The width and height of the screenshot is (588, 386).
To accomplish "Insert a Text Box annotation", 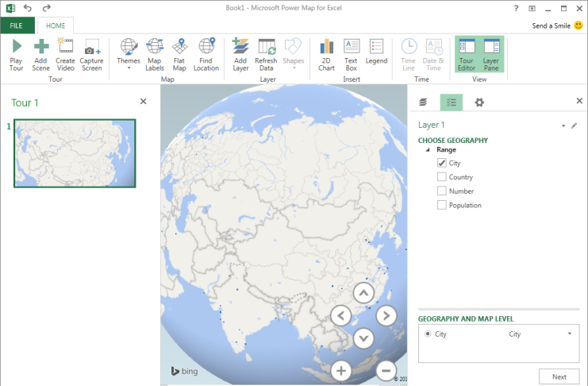I will click(x=351, y=55).
